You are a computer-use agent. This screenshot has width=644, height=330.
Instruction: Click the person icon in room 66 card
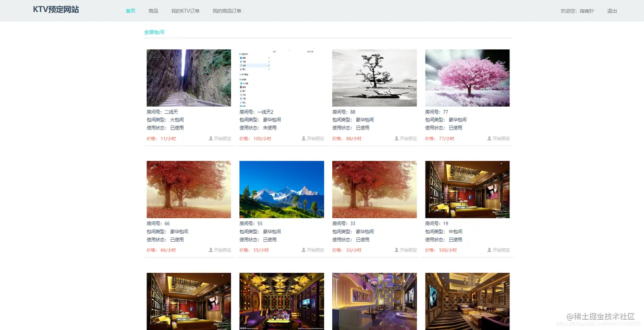point(210,250)
